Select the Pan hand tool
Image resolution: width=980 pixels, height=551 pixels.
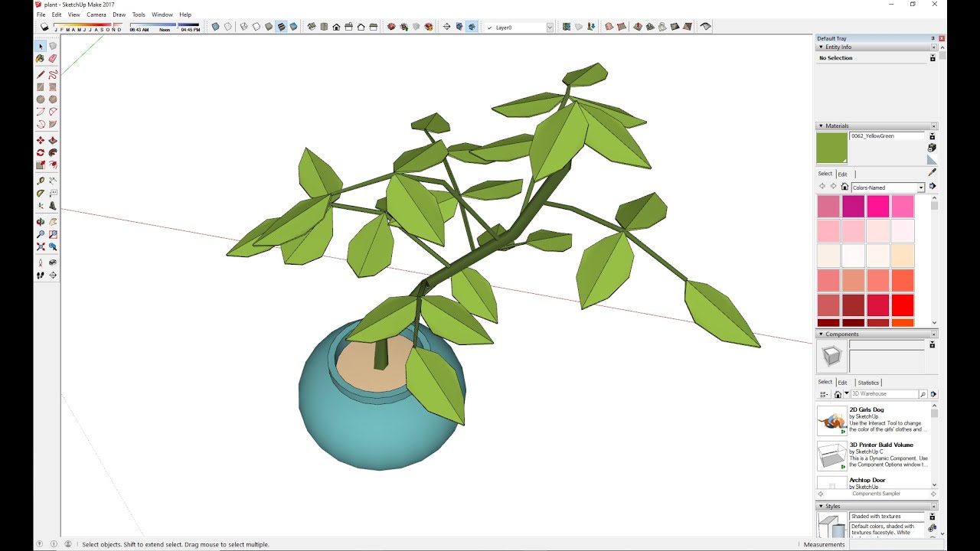tap(53, 223)
